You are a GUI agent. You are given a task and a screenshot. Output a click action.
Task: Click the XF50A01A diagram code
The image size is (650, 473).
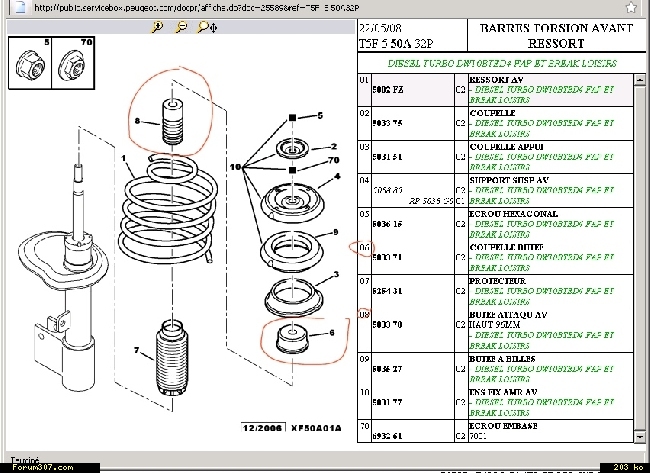tap(316, 428)
